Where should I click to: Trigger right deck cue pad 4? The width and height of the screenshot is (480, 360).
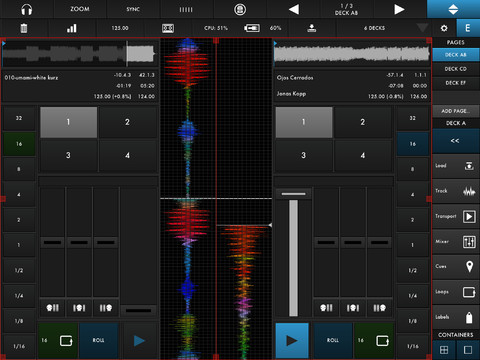tap(363, 155)
